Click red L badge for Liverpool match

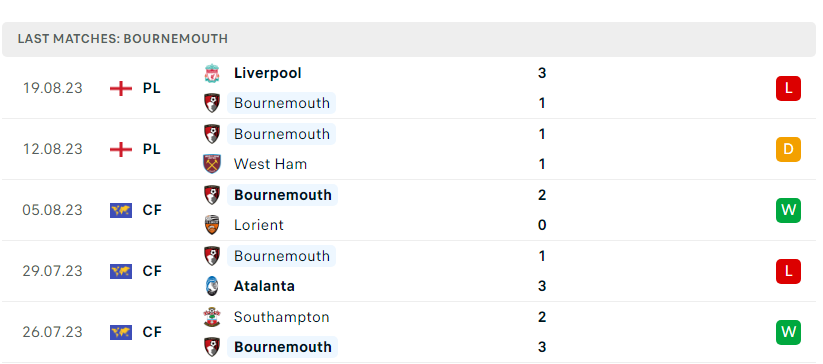point(788,89)
